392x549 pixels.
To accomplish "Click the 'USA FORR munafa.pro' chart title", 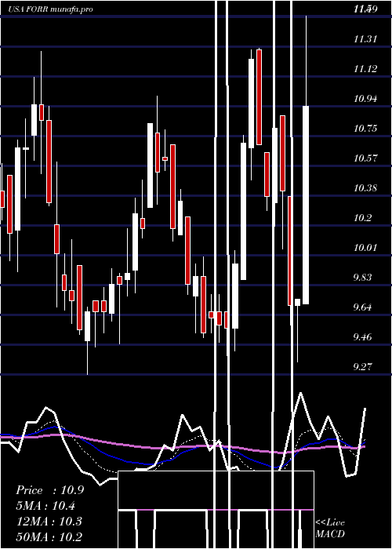I will tap(51, 9).
